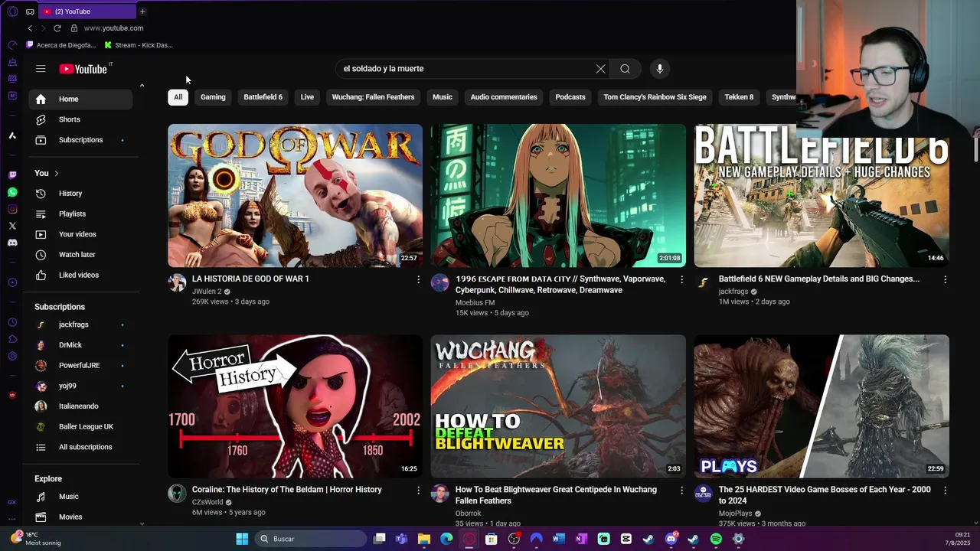
Task: Open browser history clock icon in sidebar
Action: [x=12, y=322]
